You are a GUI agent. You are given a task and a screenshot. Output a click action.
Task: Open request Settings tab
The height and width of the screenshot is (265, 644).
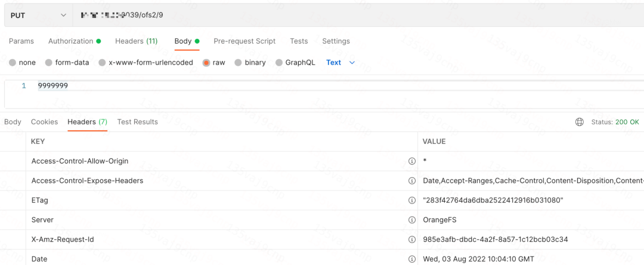[336, 41]
